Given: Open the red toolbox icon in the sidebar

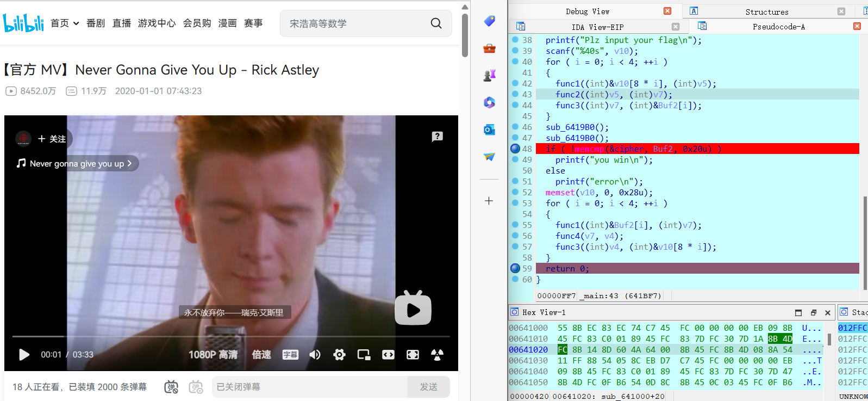Looking at the screenshot, I should 489,48.
